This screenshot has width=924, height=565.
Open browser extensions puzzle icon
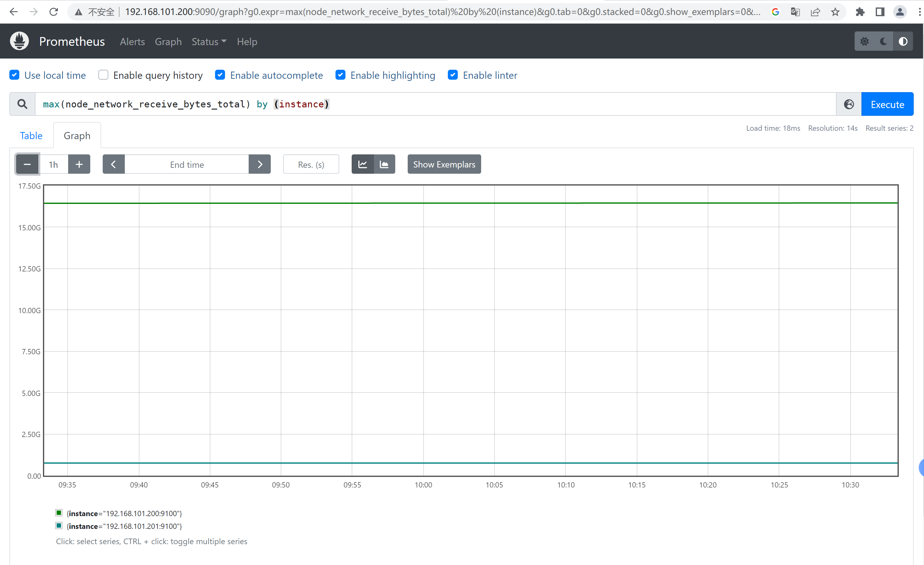tap(860, 12)
